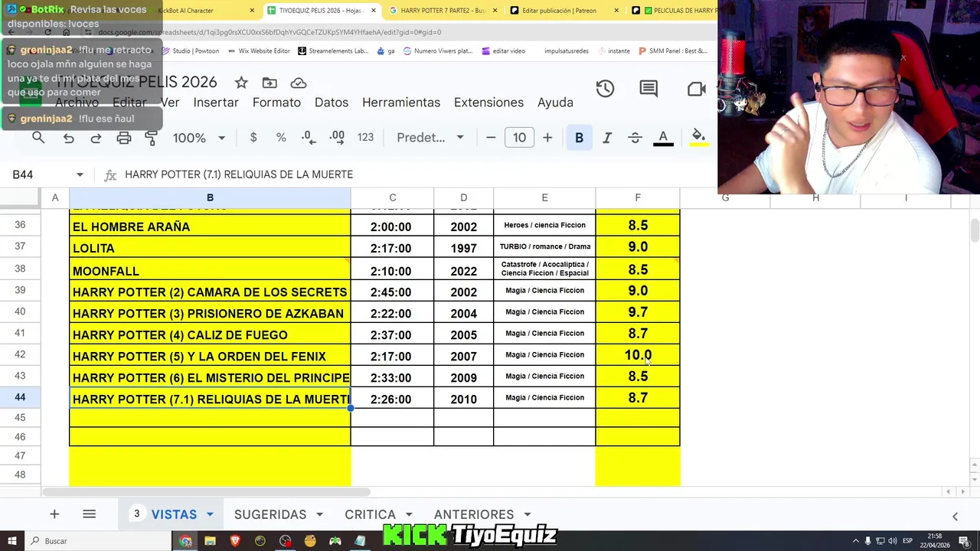Screen dimensions: 980x551
Task: Open the comments panel icon
Action: click(648, 89)
